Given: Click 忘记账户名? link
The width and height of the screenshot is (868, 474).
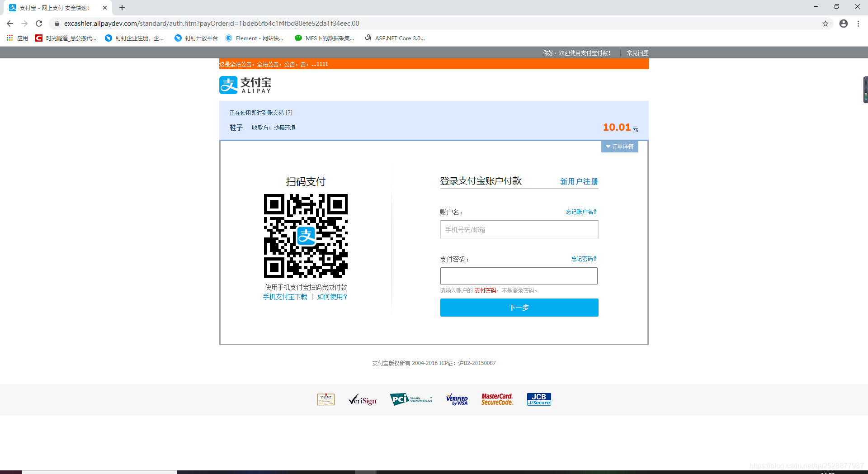Looking at the screenshot, I should [581, 212].
